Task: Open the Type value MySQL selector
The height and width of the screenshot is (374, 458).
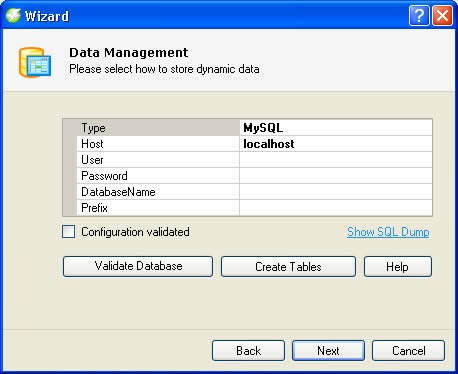Action: [x=336, y=128]
